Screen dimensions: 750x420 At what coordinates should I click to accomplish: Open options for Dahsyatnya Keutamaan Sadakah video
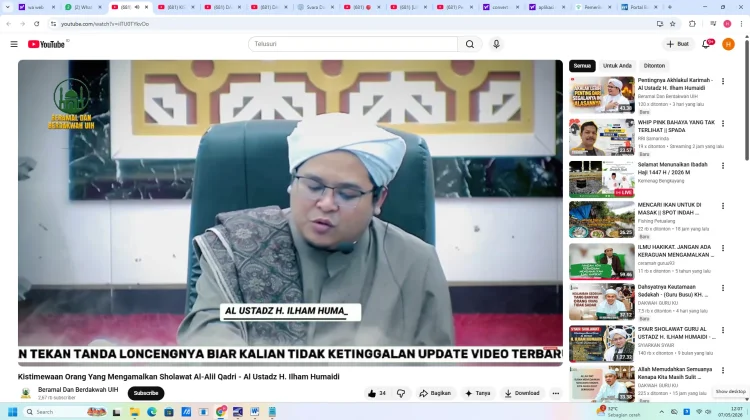click(723, 288)
